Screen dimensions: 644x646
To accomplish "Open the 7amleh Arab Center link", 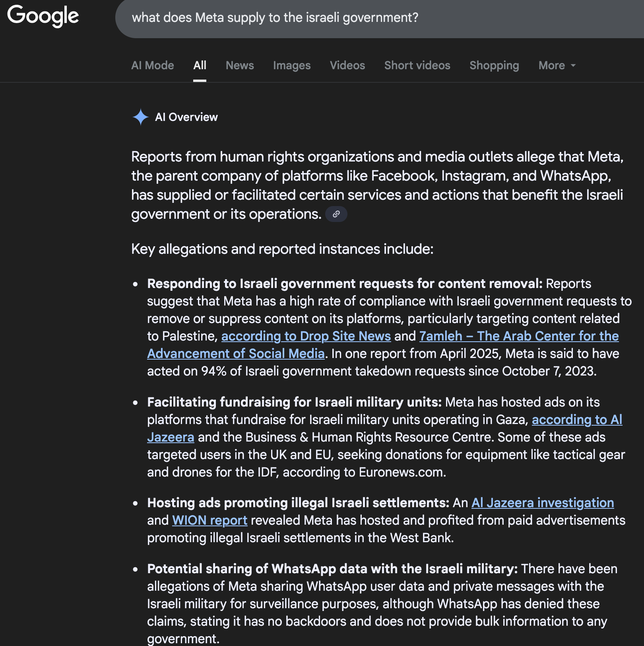I will (x=519, y=336).
